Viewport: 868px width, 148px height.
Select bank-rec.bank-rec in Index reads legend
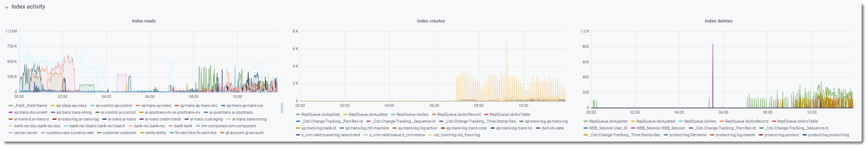pos(149,126)
